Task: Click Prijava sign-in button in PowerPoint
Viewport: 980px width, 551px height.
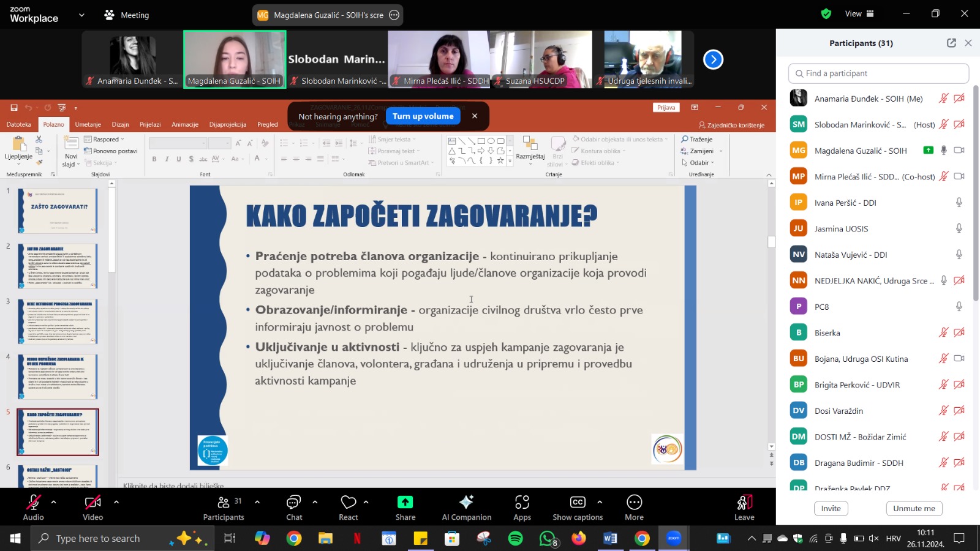Action: pyautogui.click(x=666, y=108)
